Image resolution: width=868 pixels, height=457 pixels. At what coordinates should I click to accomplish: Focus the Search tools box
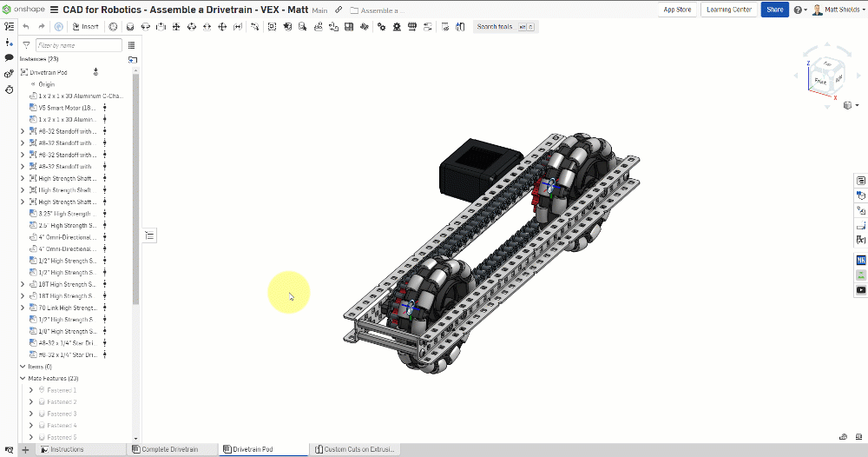coord(505,27)
